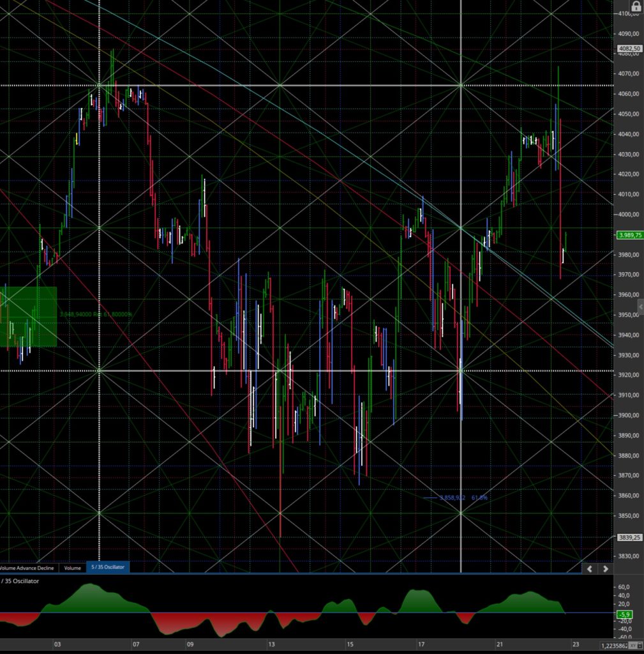Toggle the price scale lock icon
The height and width of the screenshot is (654, 644).
636,6
